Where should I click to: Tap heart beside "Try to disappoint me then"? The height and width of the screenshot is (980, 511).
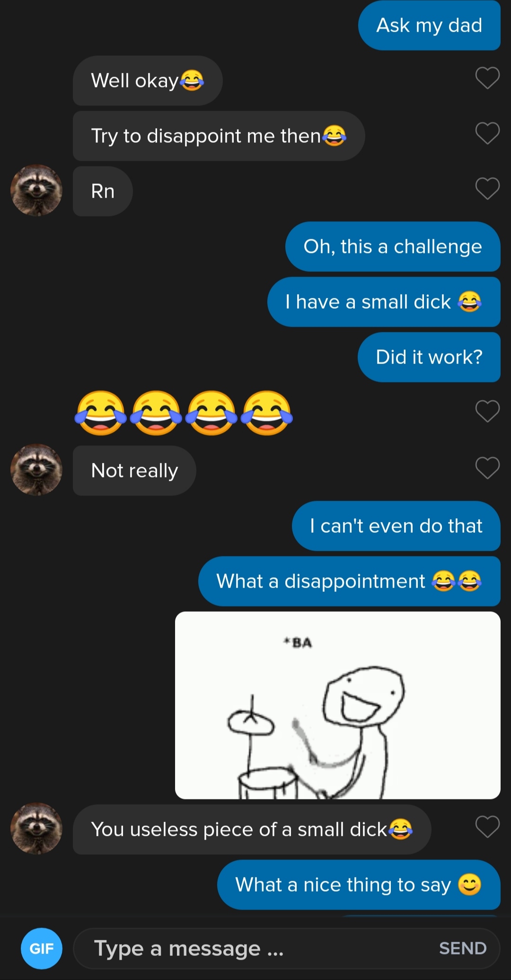[x=487, y=133]
